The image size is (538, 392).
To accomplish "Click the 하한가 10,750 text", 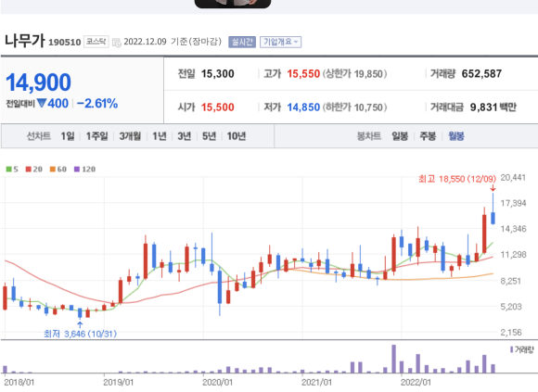I will (x=354, y=107).
